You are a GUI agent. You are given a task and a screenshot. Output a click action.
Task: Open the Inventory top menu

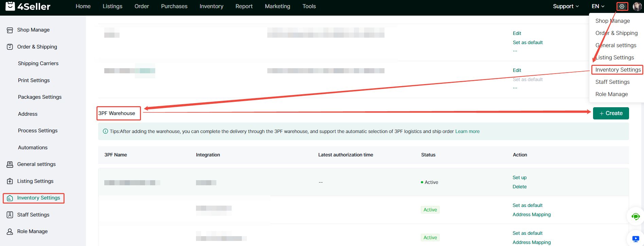tap(211, 6)
